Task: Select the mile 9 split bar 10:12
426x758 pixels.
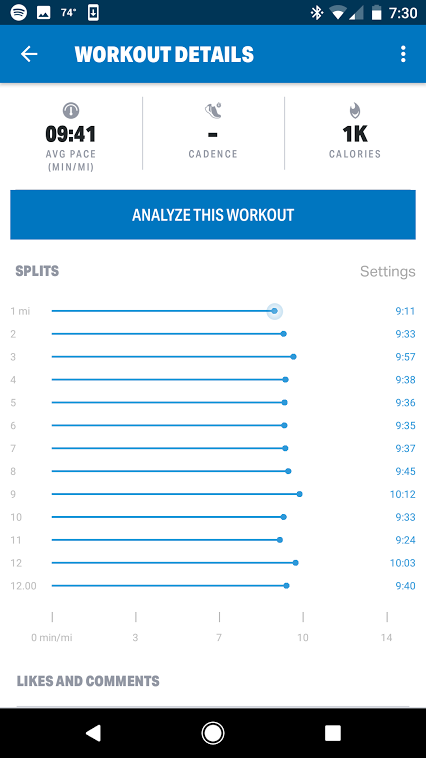Action: click(x=177, y=494)
